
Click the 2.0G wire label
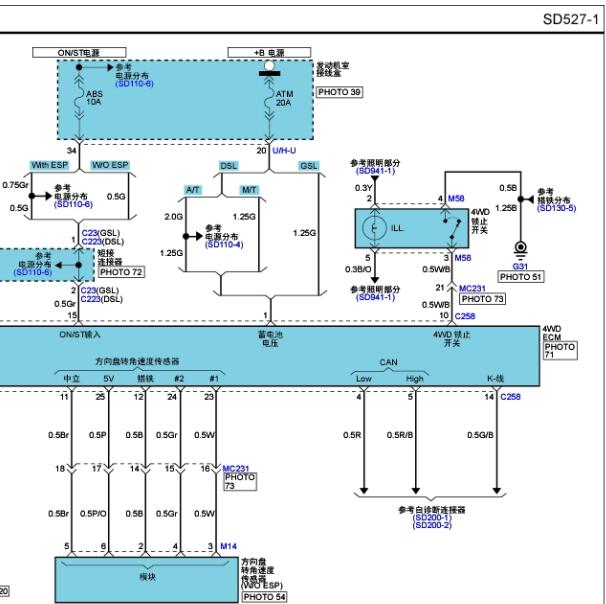coord(174,217)
